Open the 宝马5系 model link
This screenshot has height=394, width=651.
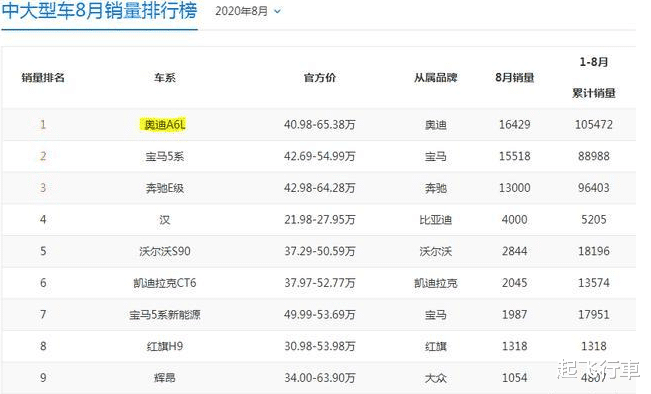pyautogui.click(x=165, y=157)
